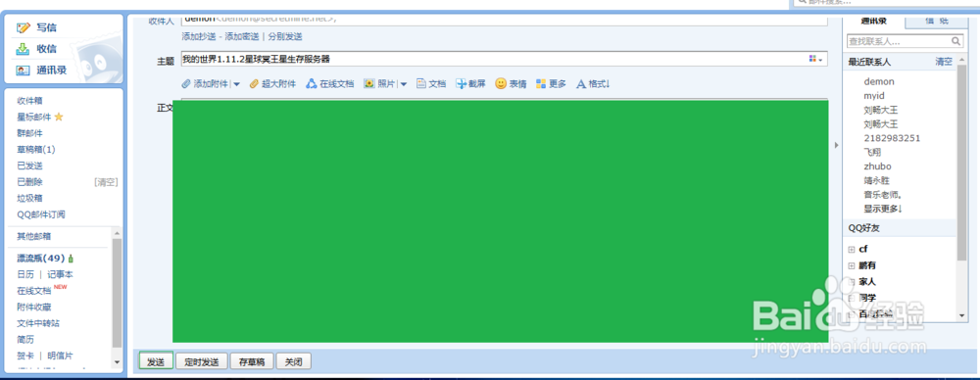Open the 明信片 postcard link
This screenshot has width=980, height=380.
(61, 356)
